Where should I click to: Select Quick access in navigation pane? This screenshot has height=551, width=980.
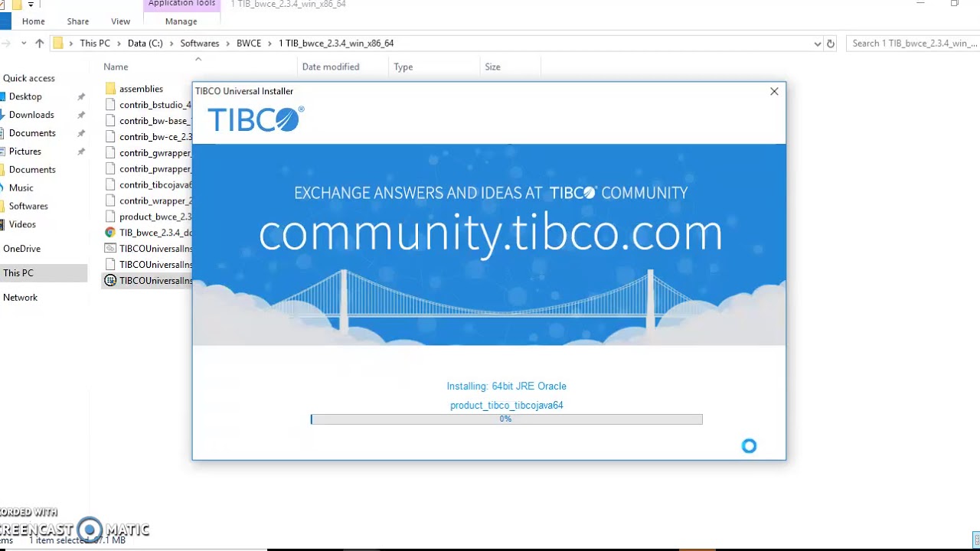pos(29,78)
